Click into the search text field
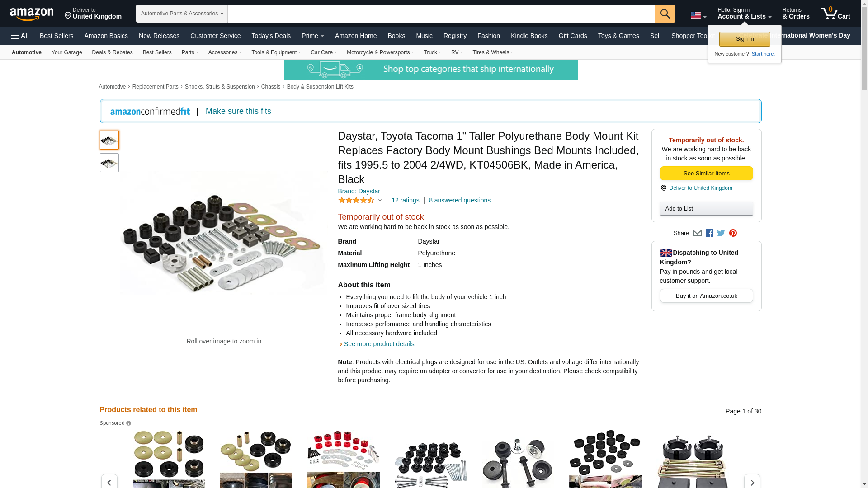 coord(441,14)
